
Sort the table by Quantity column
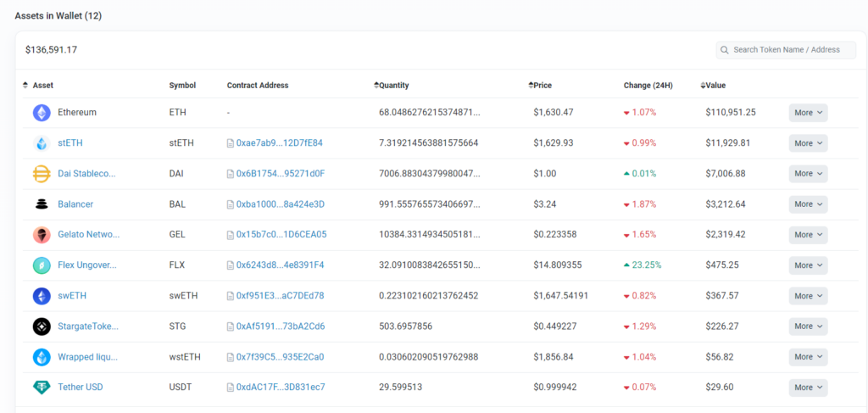pos(392,86)
